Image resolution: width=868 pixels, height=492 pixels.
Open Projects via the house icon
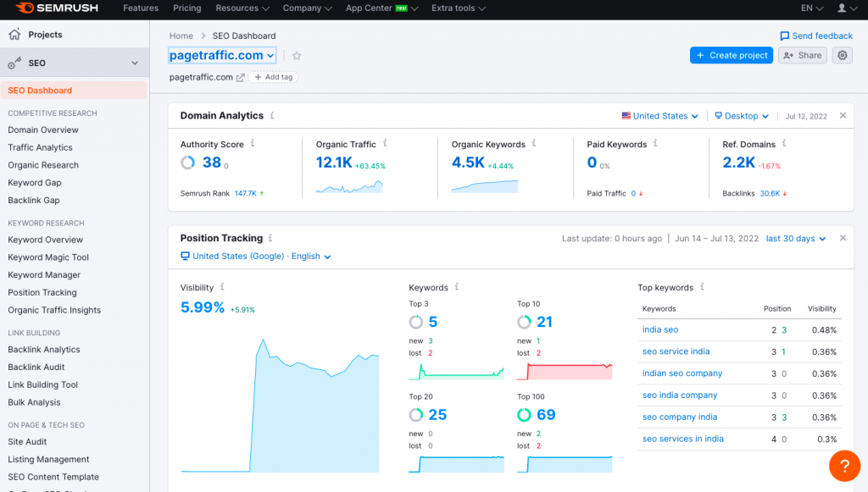pos(14,33)
